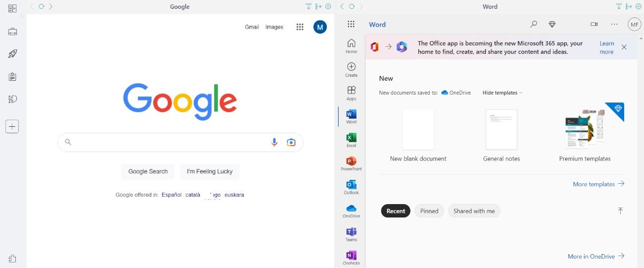Dismiss the Microsoft 365 banner
Screen dimensions: 644x268
[x=624, y=47]
